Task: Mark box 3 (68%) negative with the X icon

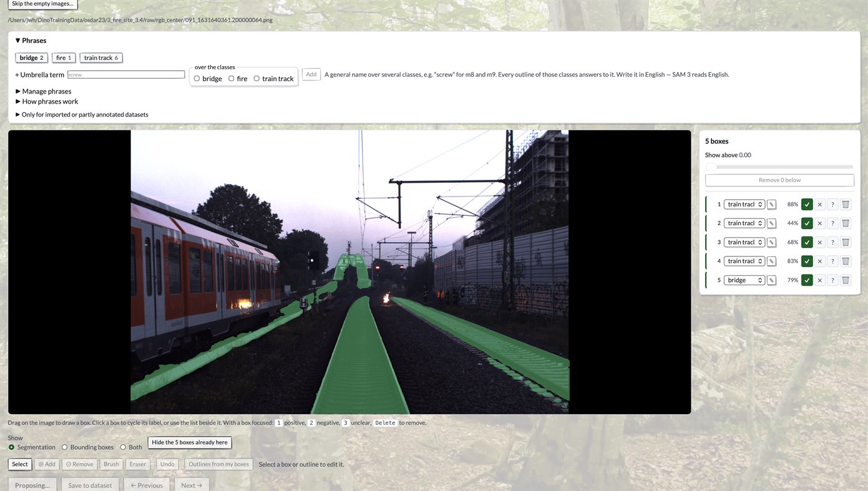Action: (x=820, y=242)
